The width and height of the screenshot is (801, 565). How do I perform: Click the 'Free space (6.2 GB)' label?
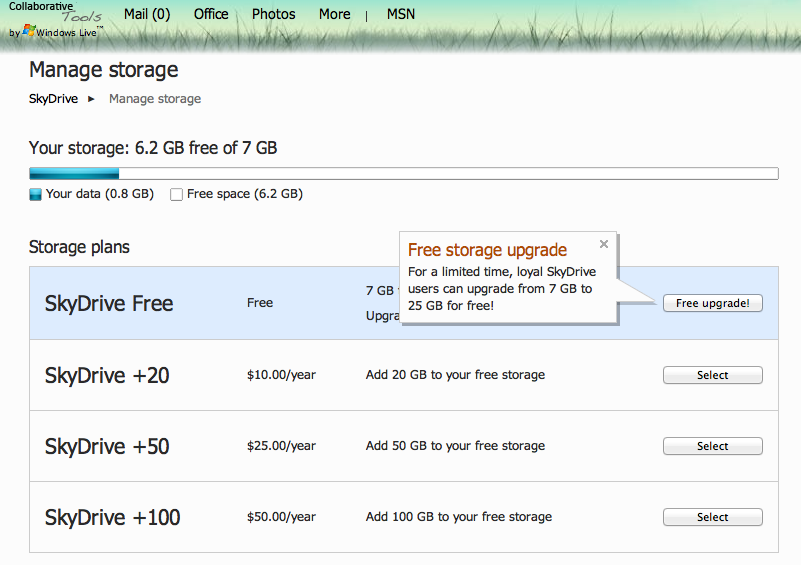(245, 194)
